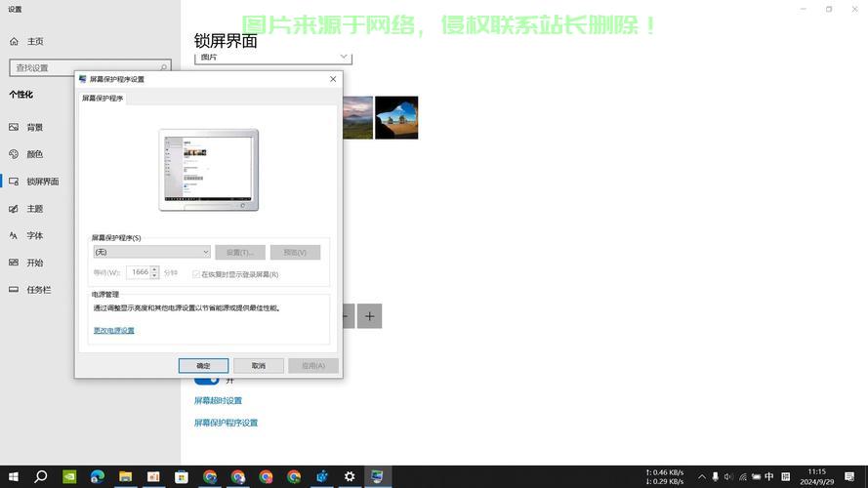This screenshot has width=868, height=488.
Task: Open File Explorer from the taskbar
Action: point(126,476)
